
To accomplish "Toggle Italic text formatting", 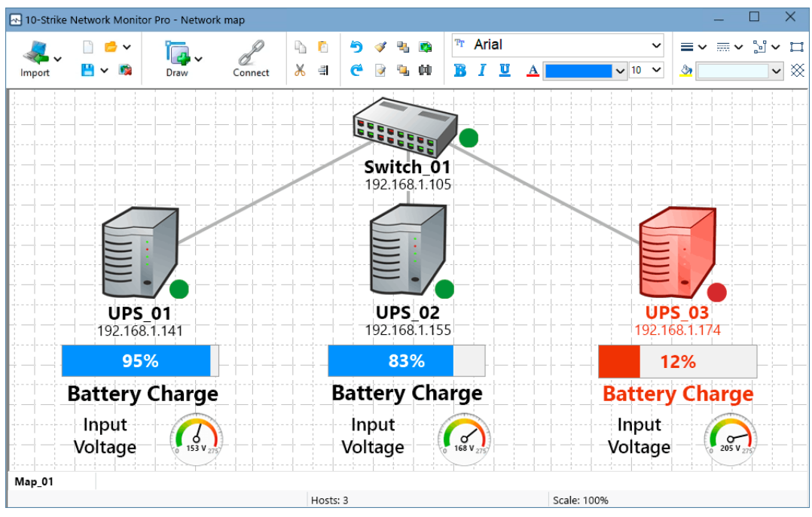I will pyautogui.click(x=482, y=70).
